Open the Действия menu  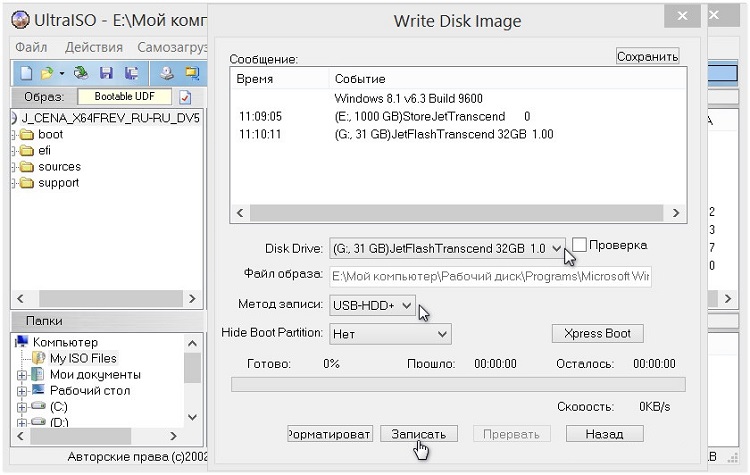pos(94,47)
